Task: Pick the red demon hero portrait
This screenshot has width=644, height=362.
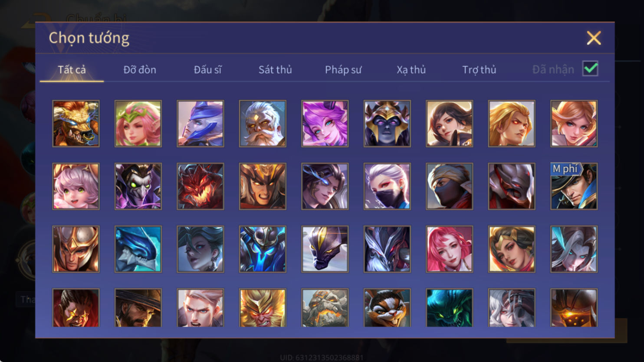Action: (200, 186)
